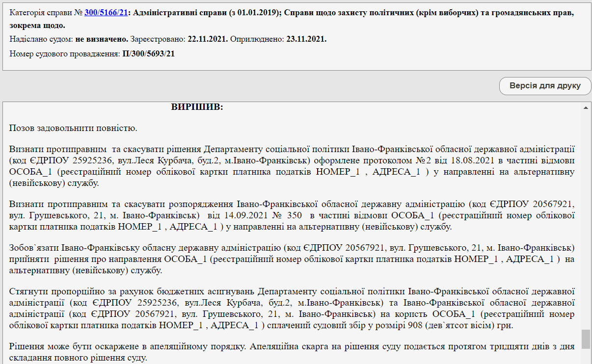Click the registration date 22.11.2021
592x364 pixels.
(x=207, y=39)
